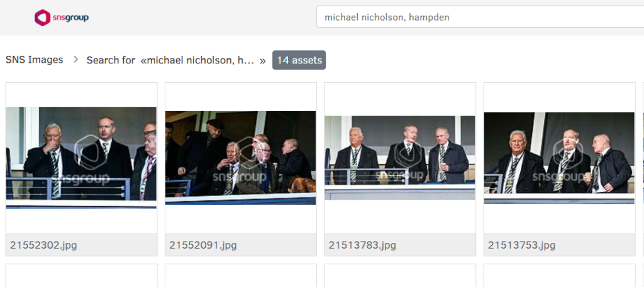Screen dimensions: 644x287
Task: Select the 21552302.jpg filename label
Action: (43, 245)
